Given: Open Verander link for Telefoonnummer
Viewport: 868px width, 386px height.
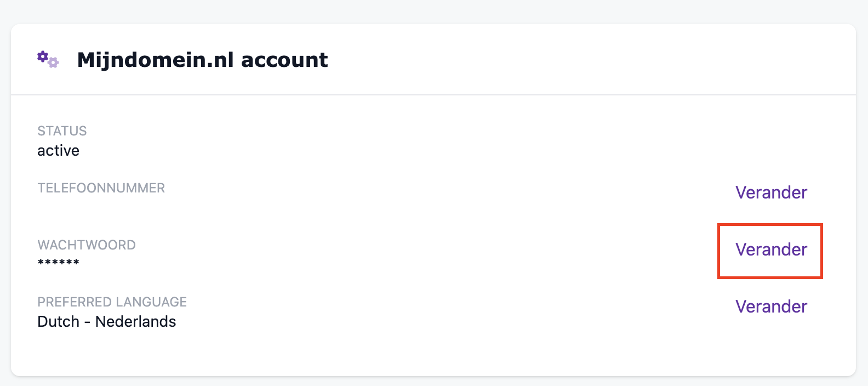Looking at the screenshot, I should 771,192.
